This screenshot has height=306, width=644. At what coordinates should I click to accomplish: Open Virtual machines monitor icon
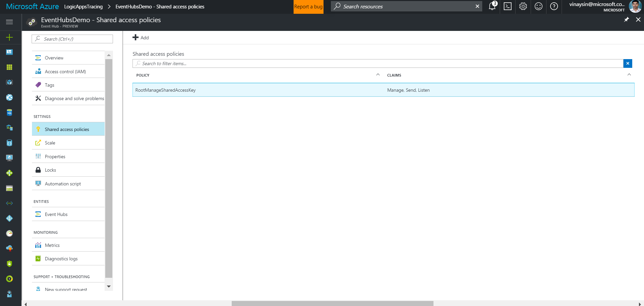[9, 158]
